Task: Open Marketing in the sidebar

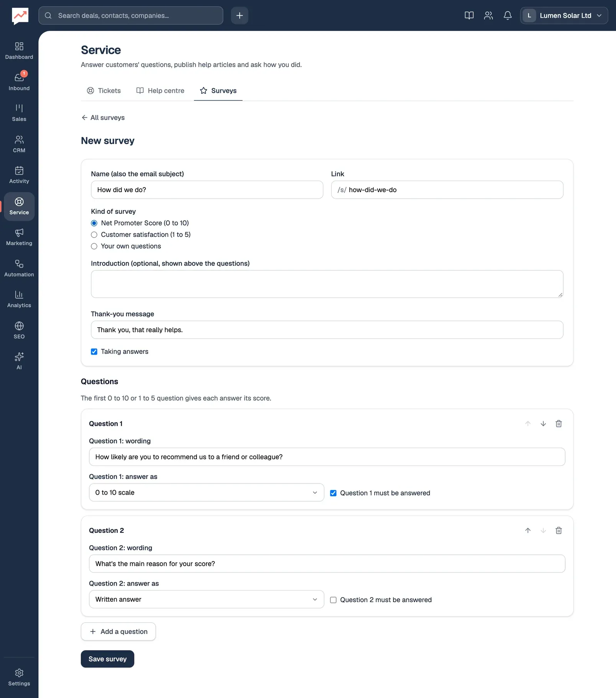Action: [x=19, y=237]
